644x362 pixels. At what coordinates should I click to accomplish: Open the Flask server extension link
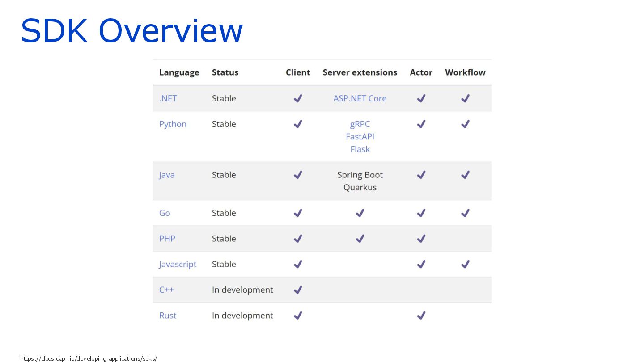(x=360, y=149)
